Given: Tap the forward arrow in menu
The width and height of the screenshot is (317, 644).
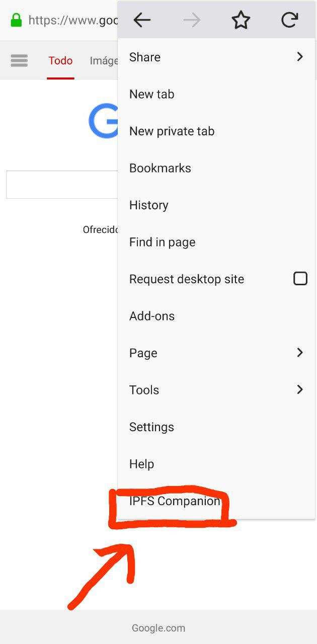Looking at the screenshot, I should pyautogui.click(x=192, y=20).
